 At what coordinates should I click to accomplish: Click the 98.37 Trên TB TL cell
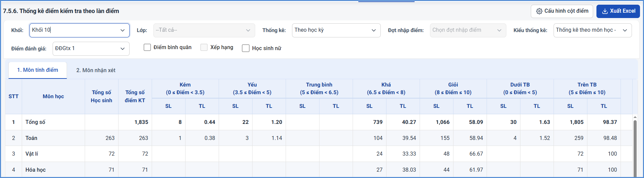604,122
